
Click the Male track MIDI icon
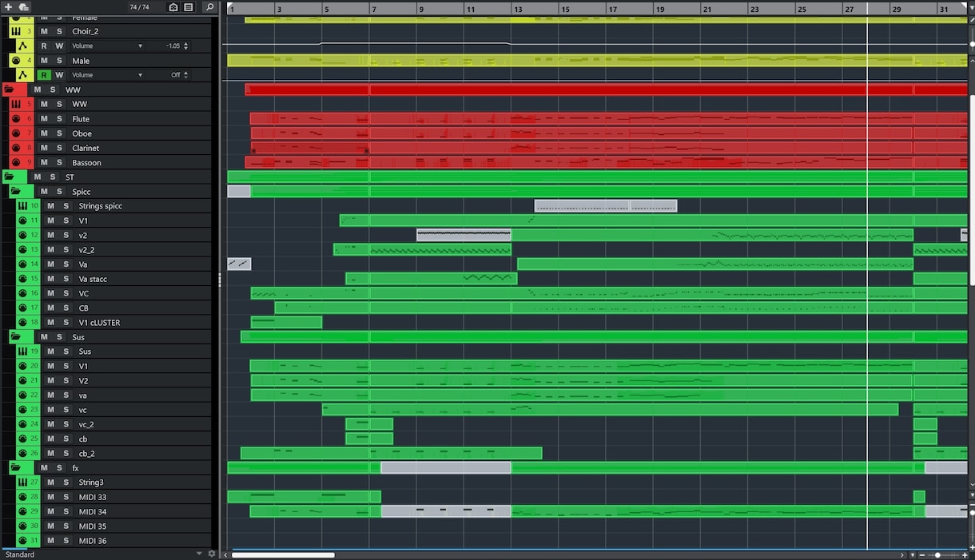pyautogui.click(x=16, y=61)
